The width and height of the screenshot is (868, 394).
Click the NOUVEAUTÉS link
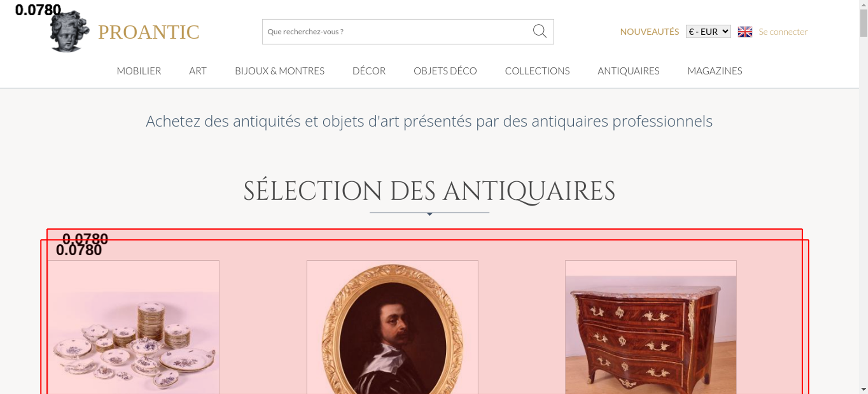point(649,32)
